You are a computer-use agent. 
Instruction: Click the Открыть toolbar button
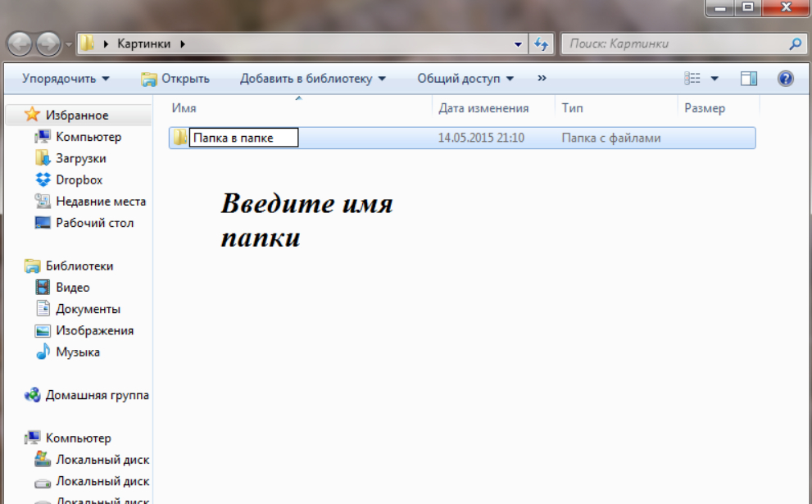click(175, 79)
